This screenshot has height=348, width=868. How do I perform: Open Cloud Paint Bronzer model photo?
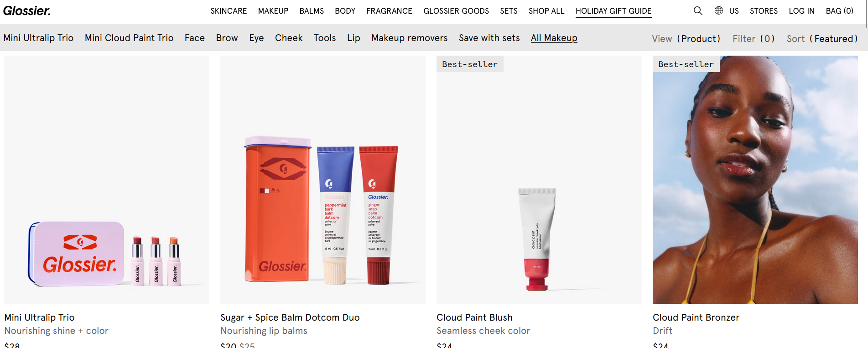(755, 180)
